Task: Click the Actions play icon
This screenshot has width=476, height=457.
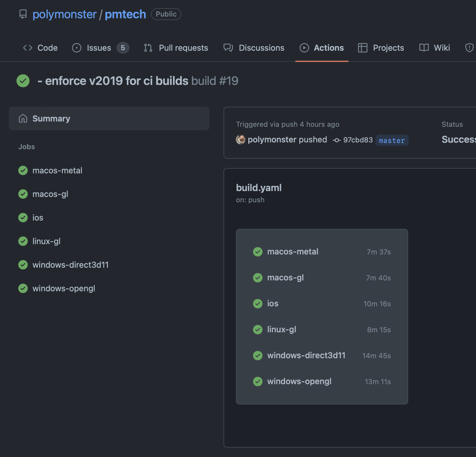Action: pyautogui.click(x=304, y=48)
